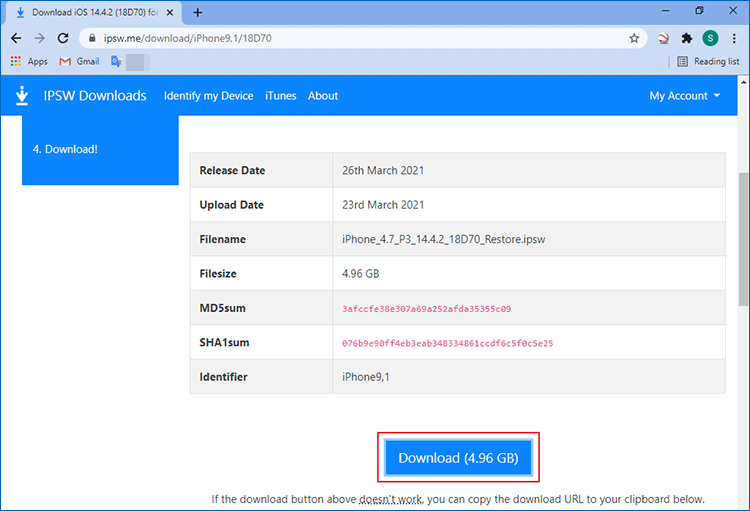
Task: Click the Google Translate bookmark icon
Action: (116, 61)
